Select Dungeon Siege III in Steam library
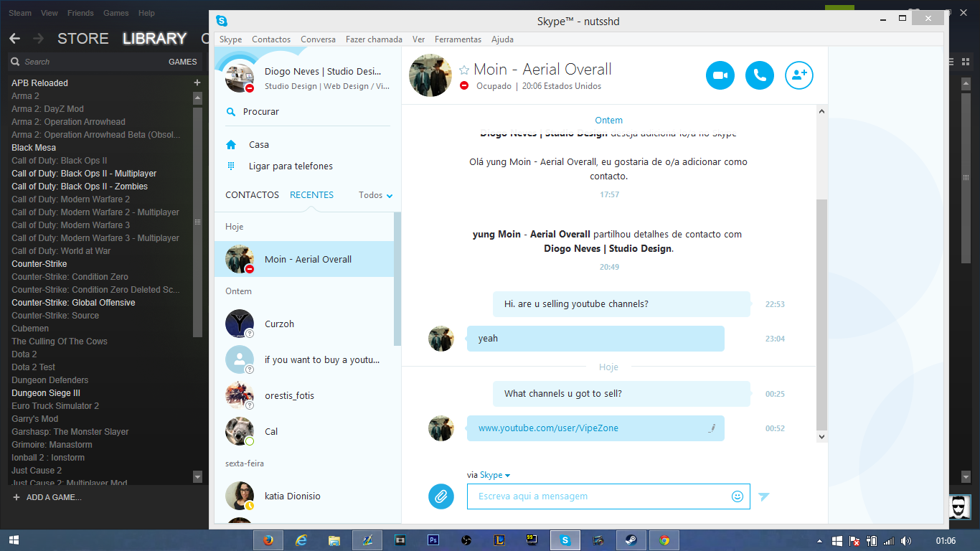The height and width of the screenshot is (551, 980). coord(46,393)
